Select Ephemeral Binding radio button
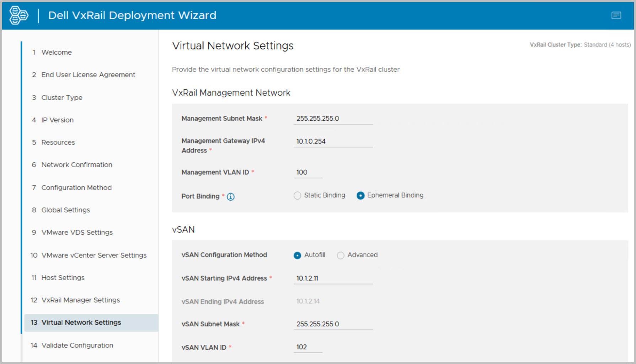636x364 pixels. pos(360,196)
